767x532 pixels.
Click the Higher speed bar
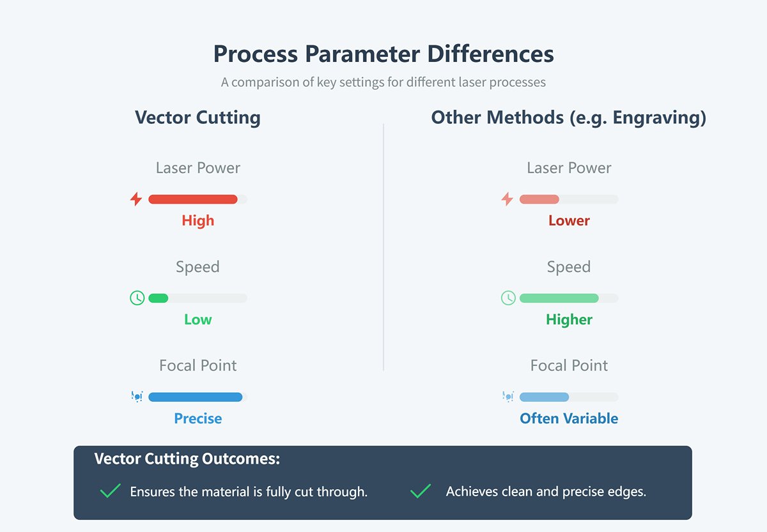pyautogui.click(x=559, y=298)
